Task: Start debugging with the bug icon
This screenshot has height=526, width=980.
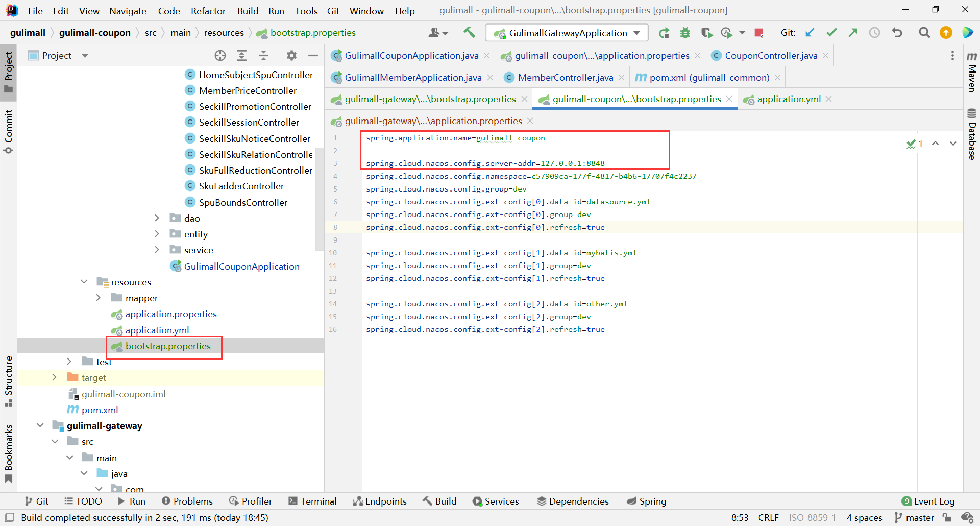Action: (685, 33)
